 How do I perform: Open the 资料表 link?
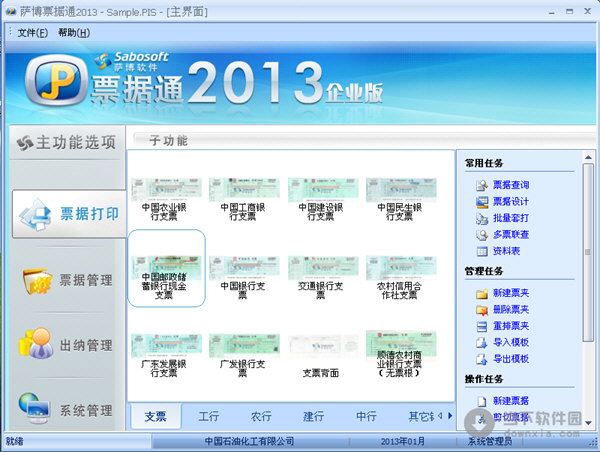[506, 251]
